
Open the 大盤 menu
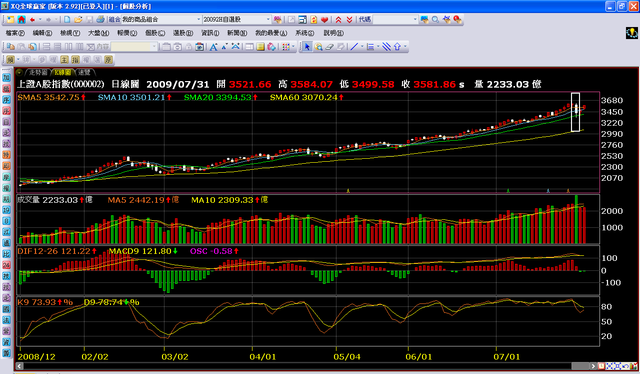[98, 33]
